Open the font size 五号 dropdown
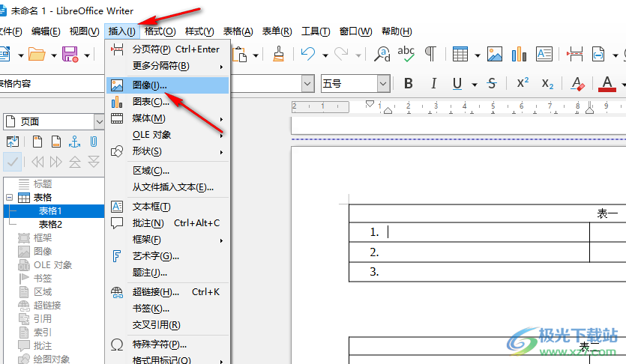 pyautogui.click(x=383, y=84)
